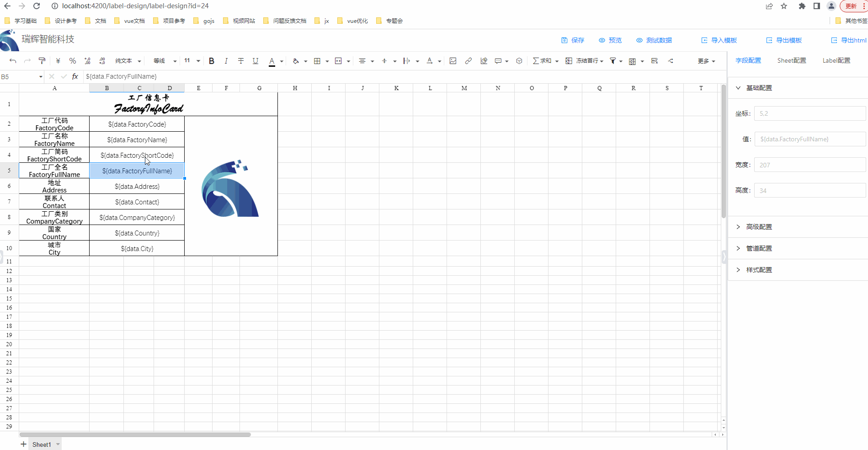Image resolution: width=868 pixels, height=450 pixels.
Task: Open font color picker dropdown
Action: pyautogui.click(x=282, y=61)
